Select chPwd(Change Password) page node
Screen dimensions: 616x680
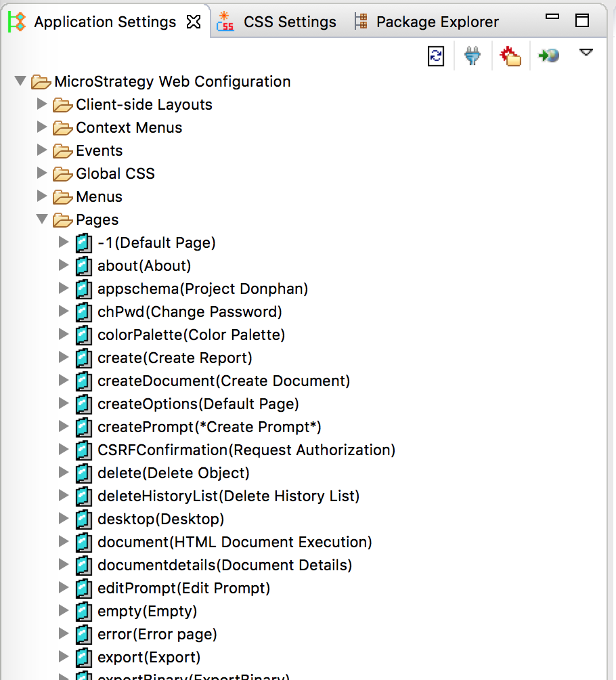click(x=178, y=312)
